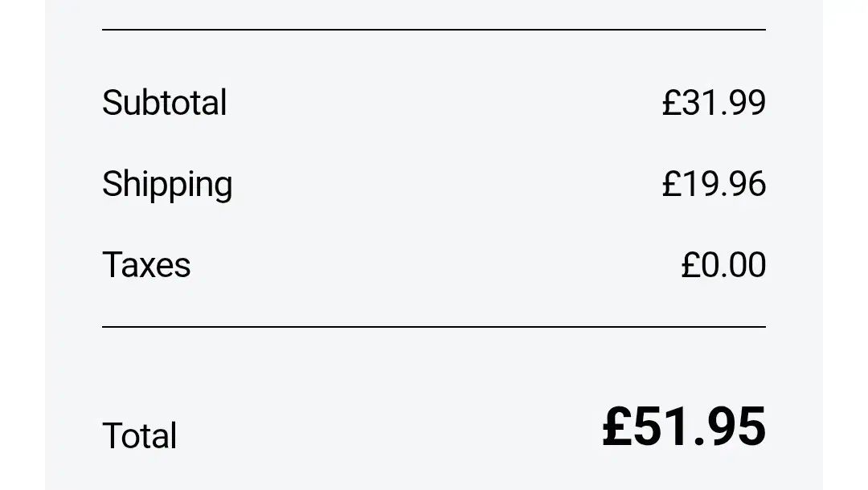This screenshot has height=490, width=868.
Task: Click the pound sign in the subtotal amount
Action: 671,103
